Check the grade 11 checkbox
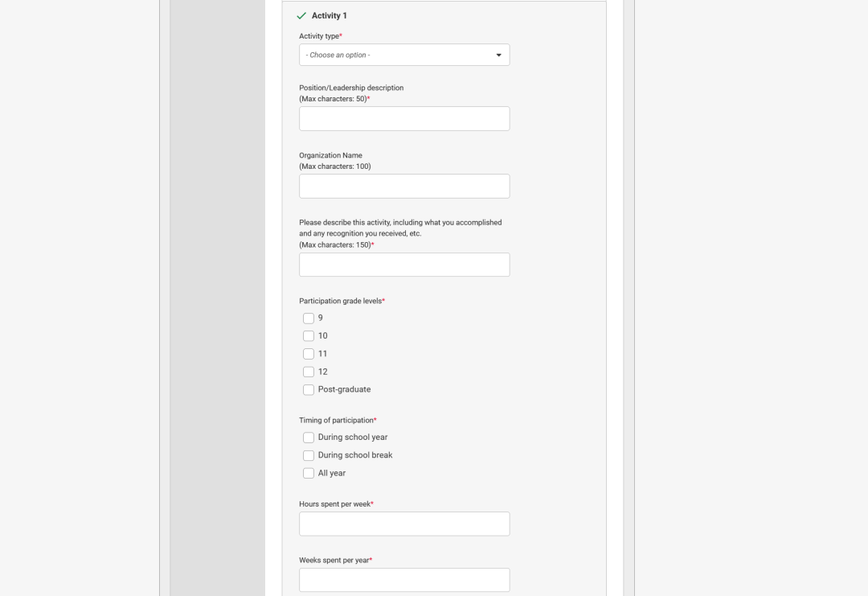868x596 pixels. tap(309, 354)
